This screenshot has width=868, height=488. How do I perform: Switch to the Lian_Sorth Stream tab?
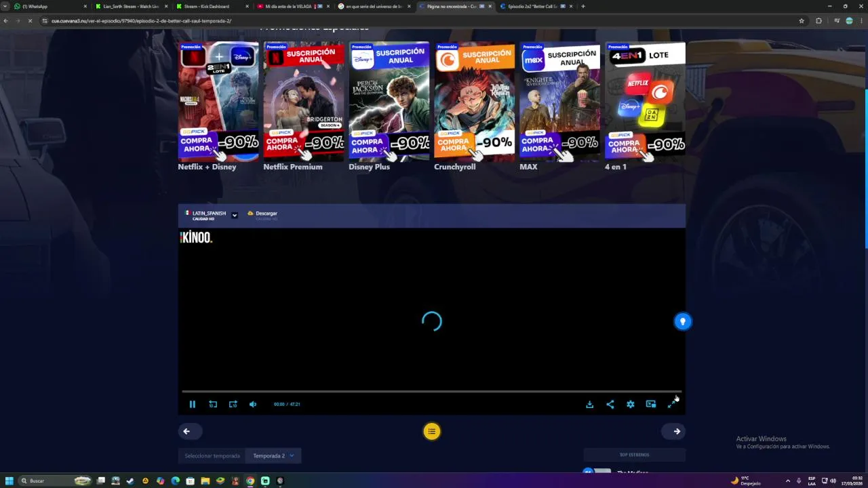[x=131, y=6]
